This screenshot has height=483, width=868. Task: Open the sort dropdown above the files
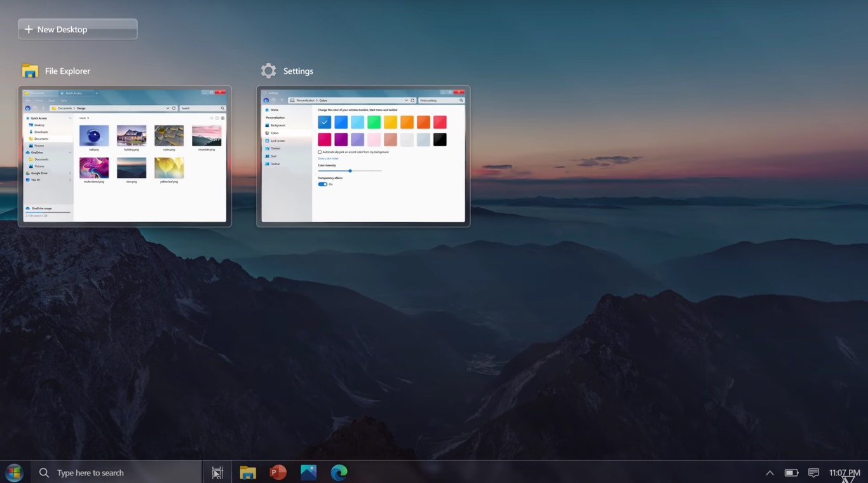pos(85,118)
